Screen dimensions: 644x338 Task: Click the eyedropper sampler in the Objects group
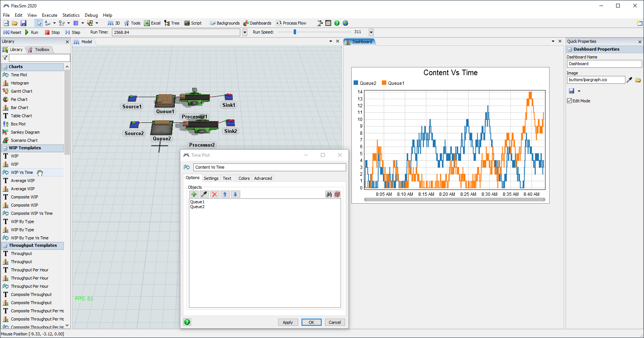tap(204, 194)
